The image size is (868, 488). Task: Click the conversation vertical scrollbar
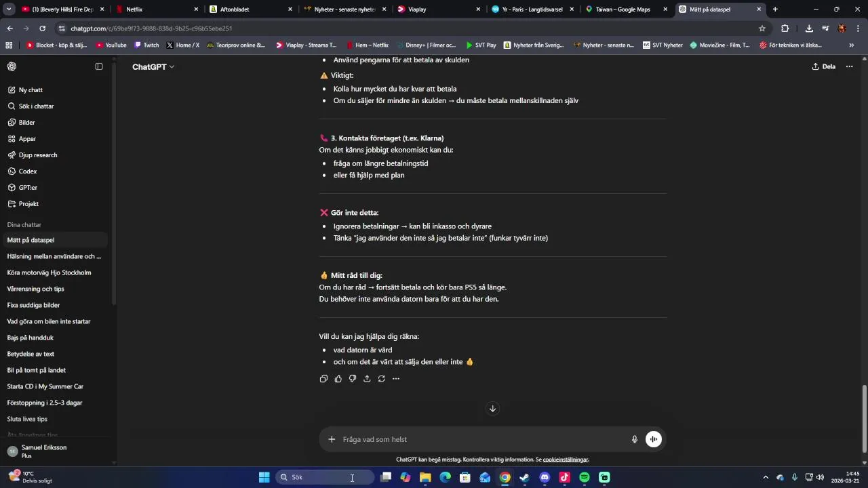(864, 418)
